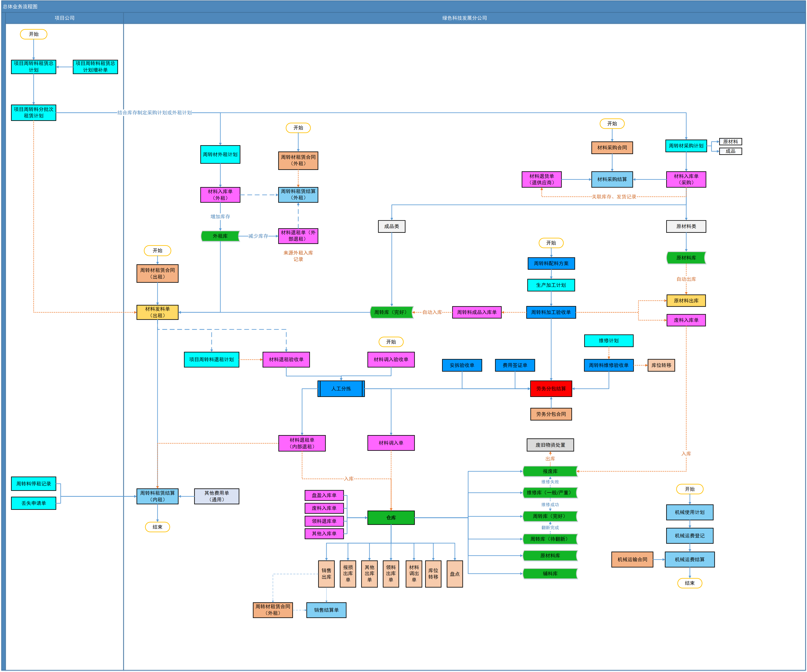Click the 盘点 peach box
This screenshot has width=807, height=672.
pyautogui.click(x=455, y=574)
